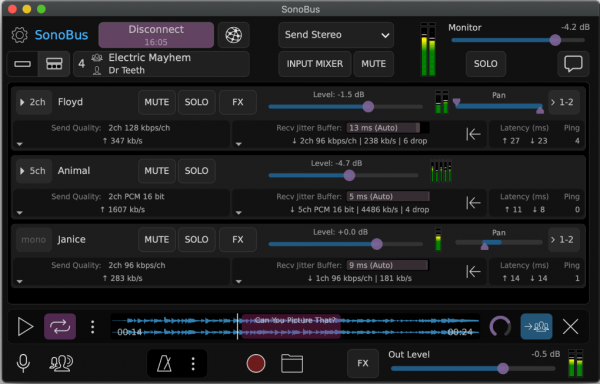The height and width of the screenshot is (384, 600).
Task: Mute all peers group icon
Action: click(61, 363)
